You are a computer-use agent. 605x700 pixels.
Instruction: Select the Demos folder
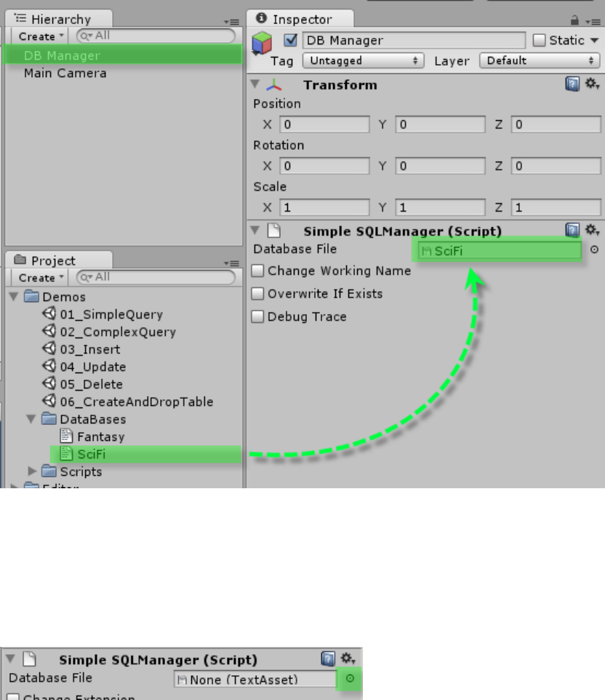[x=55, y=296]
